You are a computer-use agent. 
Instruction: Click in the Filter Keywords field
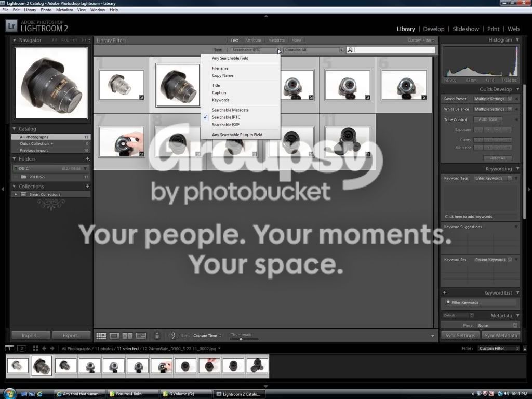pos(481,303)
